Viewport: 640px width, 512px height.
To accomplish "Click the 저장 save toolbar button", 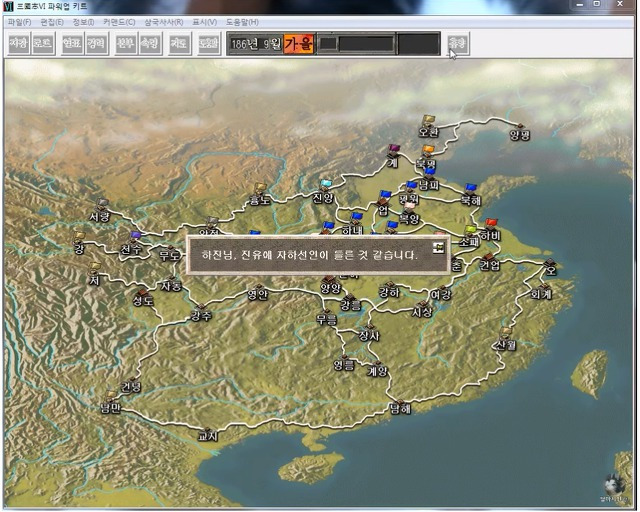I will tap(19, 43).
